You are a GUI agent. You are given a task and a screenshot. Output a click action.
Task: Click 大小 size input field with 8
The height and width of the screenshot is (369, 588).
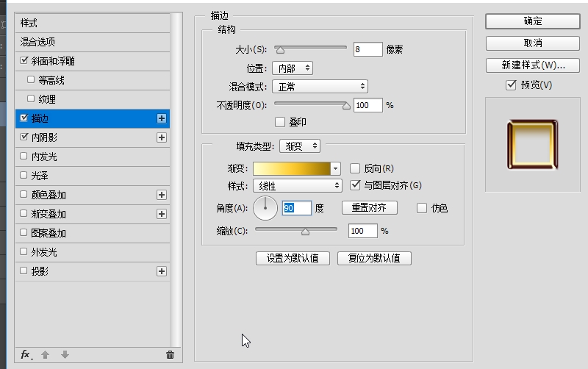click(x=368, y=49)
